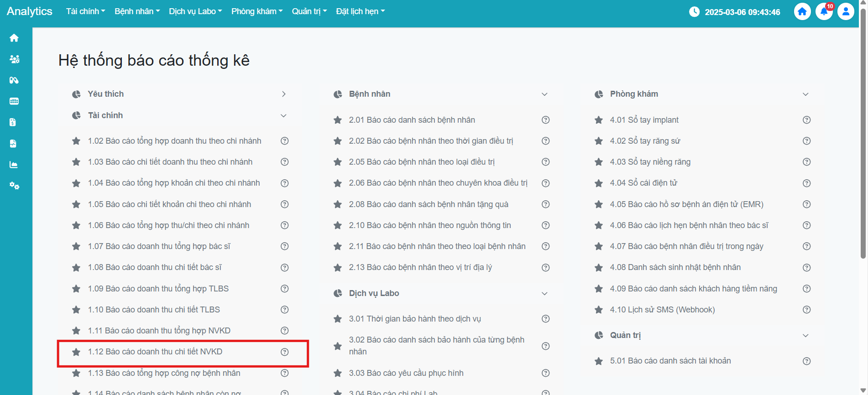Click the vertical page scrollbar

tap(863, 137)
